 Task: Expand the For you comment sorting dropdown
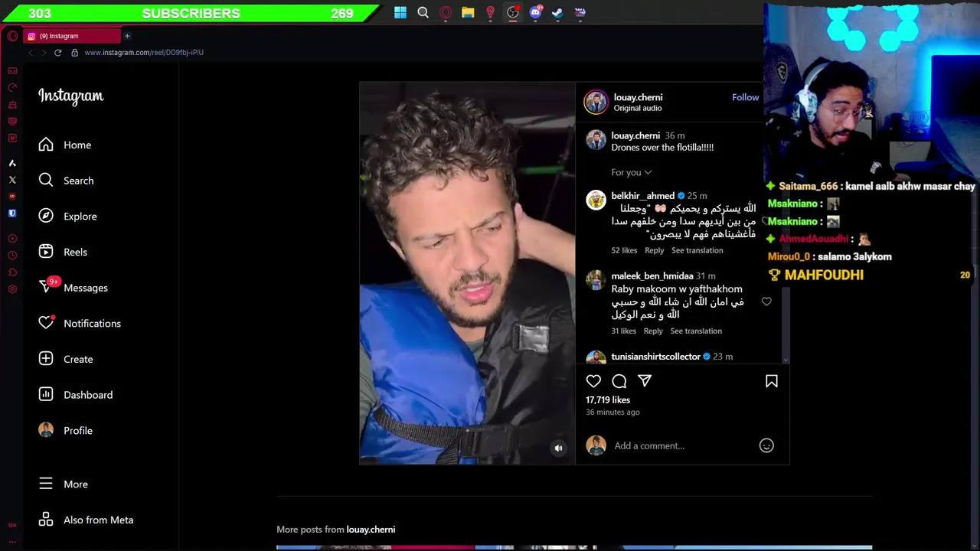coord(632,172)
